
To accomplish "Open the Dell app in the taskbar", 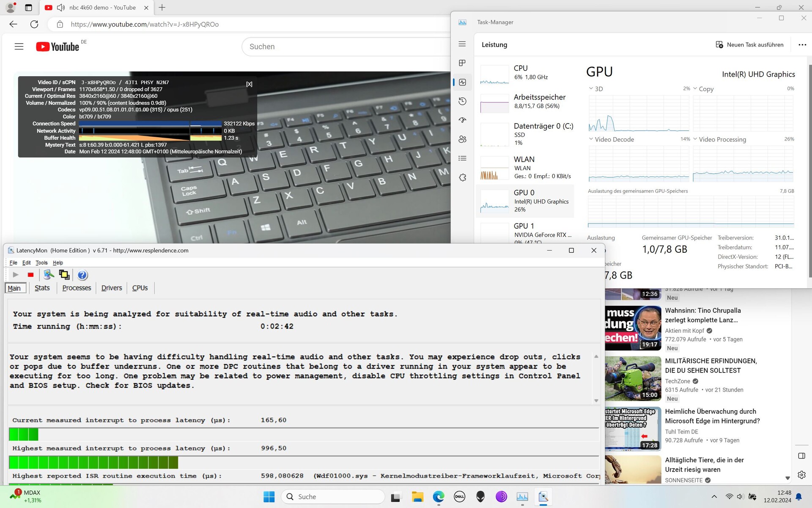I will (x=459, y=497).
